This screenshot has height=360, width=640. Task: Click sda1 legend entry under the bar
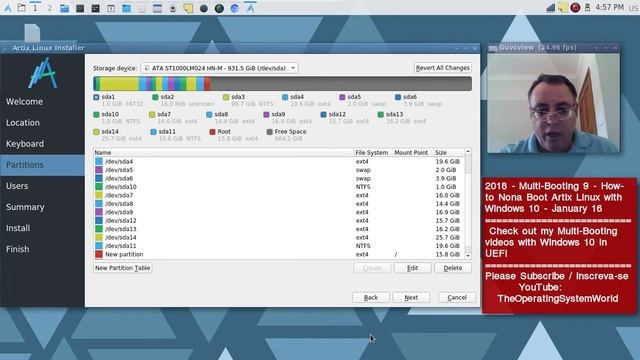click(x=118, y=100)
